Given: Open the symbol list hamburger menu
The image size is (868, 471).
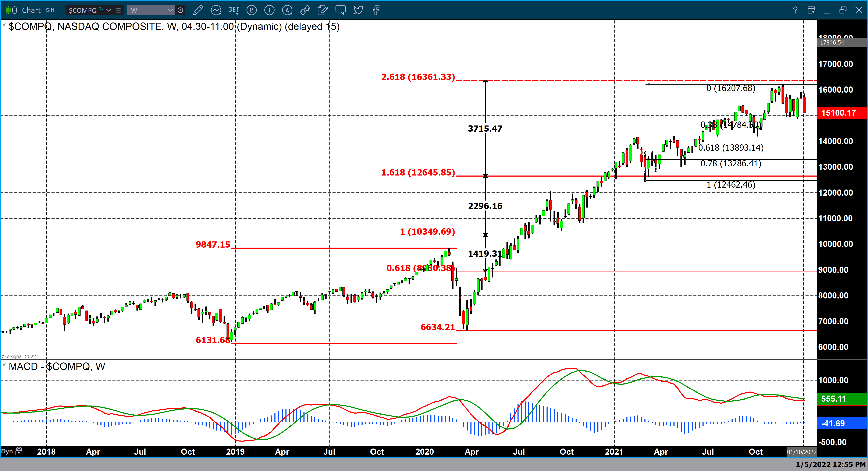Looking at the screenshot, I should click(118, 10).
